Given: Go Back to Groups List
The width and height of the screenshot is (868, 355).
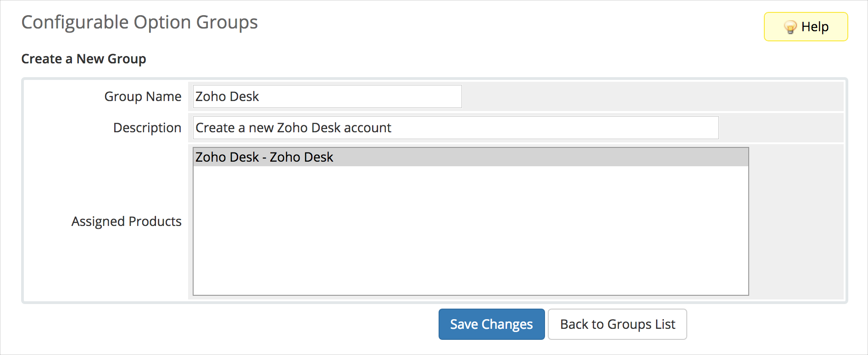Looking at the screenshot, I should (617, 324).
